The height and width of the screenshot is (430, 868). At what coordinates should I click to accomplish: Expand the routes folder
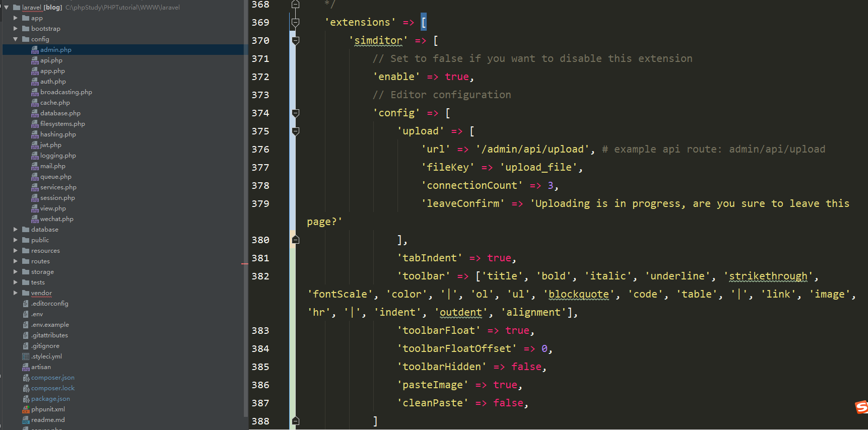pos(16,261)
